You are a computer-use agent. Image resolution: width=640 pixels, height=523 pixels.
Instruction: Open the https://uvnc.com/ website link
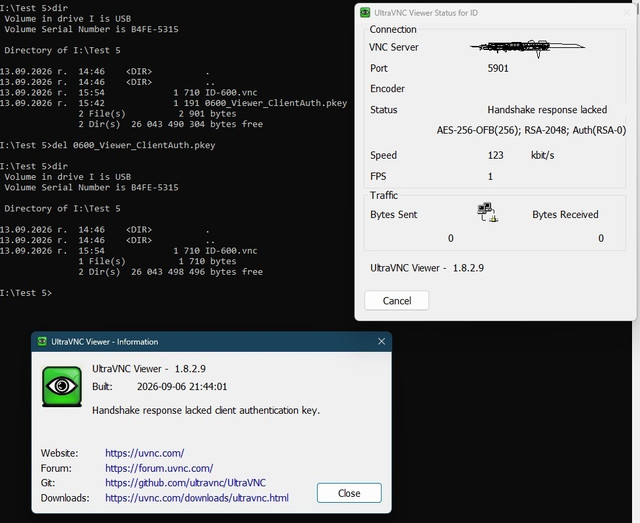tap(144, 453)
